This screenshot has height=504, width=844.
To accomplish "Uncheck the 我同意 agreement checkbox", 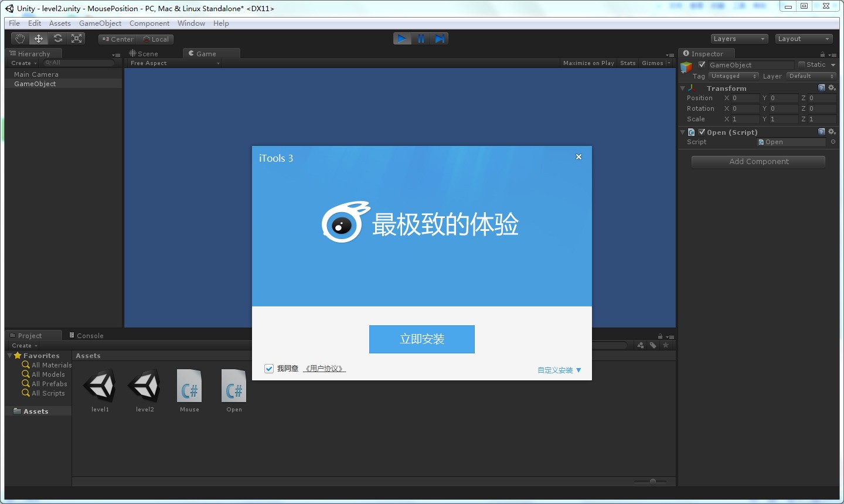I will pos(269,369).
